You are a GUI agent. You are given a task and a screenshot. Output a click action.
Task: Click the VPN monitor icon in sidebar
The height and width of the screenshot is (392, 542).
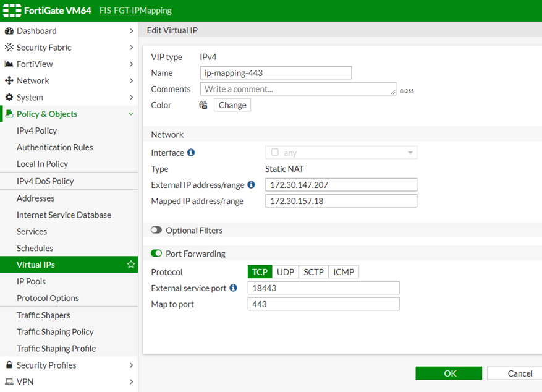point(9,382)
